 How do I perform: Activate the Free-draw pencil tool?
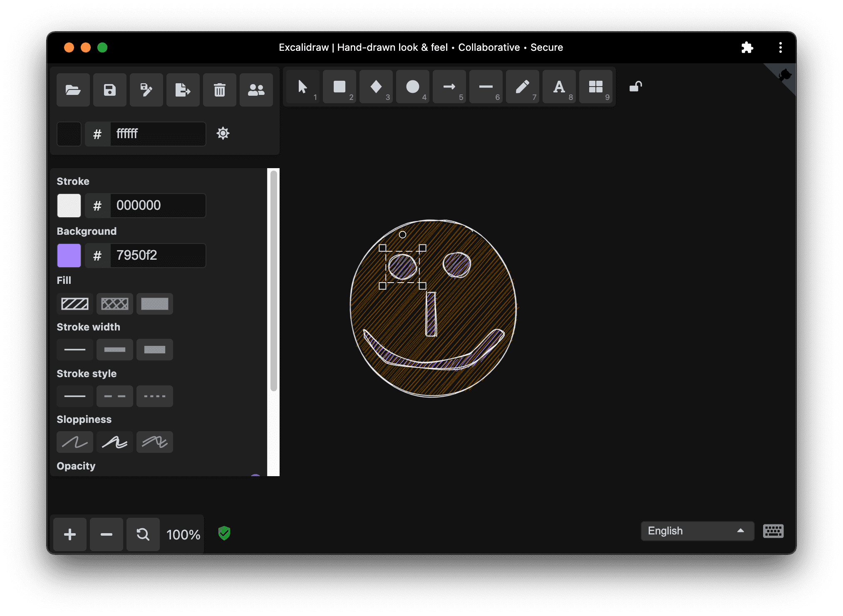click(522, 87)
